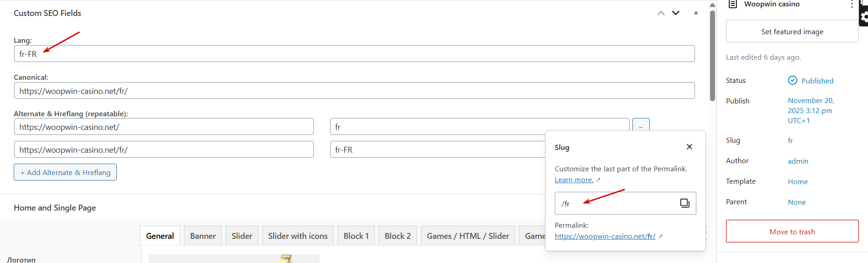
Task: Open the Woopwin casino actions menu
Action: pos(852,4)
